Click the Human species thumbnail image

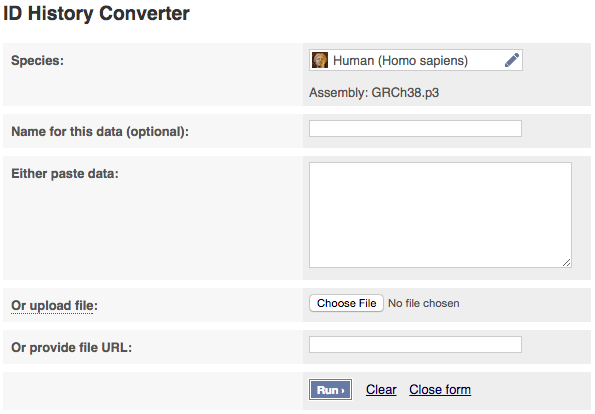coord(320,60)
